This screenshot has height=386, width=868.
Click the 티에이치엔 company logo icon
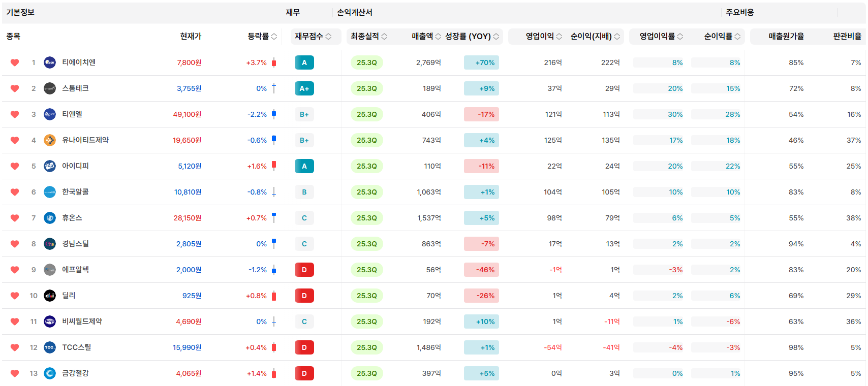[50, 62]
